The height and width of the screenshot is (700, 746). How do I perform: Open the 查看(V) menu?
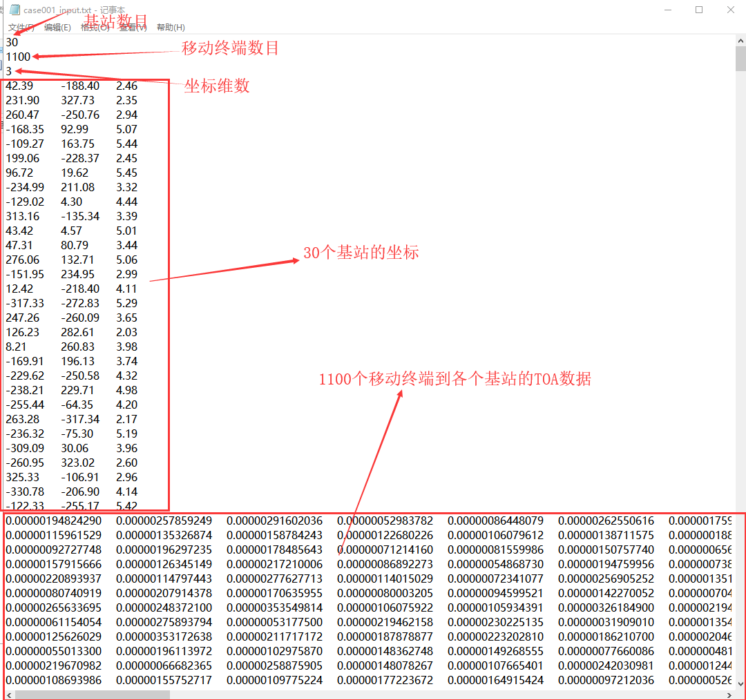point(133,28)
